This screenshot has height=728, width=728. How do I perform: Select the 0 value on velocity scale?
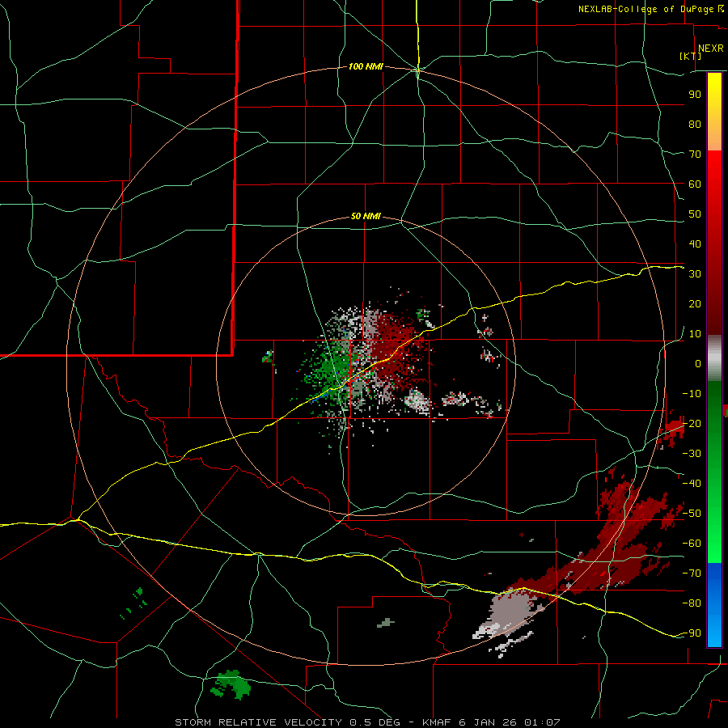coord(698,363)
